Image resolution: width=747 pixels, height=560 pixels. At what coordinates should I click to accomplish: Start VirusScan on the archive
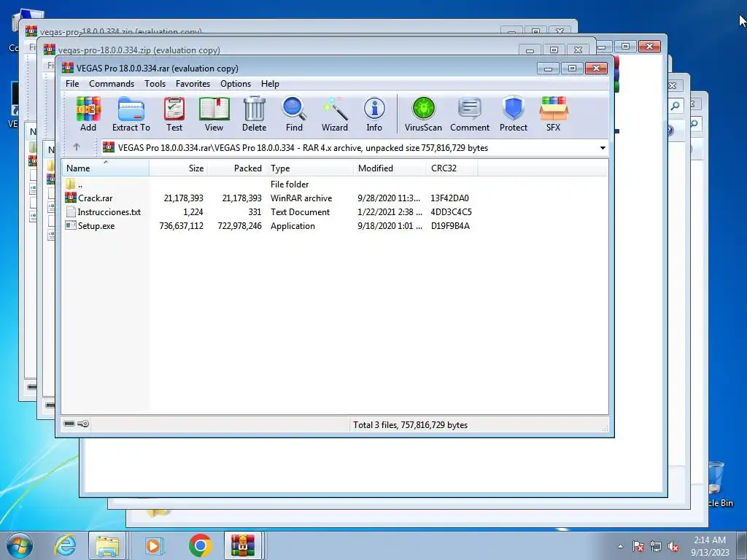click(423, 114)
